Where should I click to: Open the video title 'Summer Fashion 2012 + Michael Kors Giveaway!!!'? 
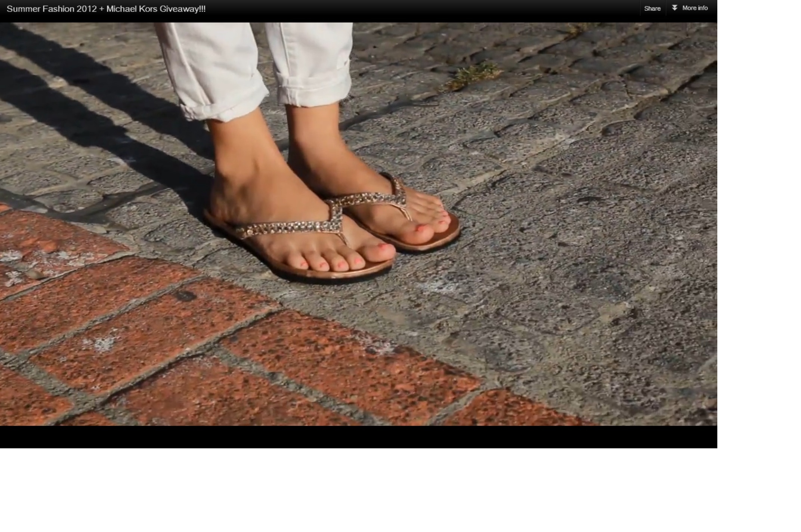coord(106,9)
